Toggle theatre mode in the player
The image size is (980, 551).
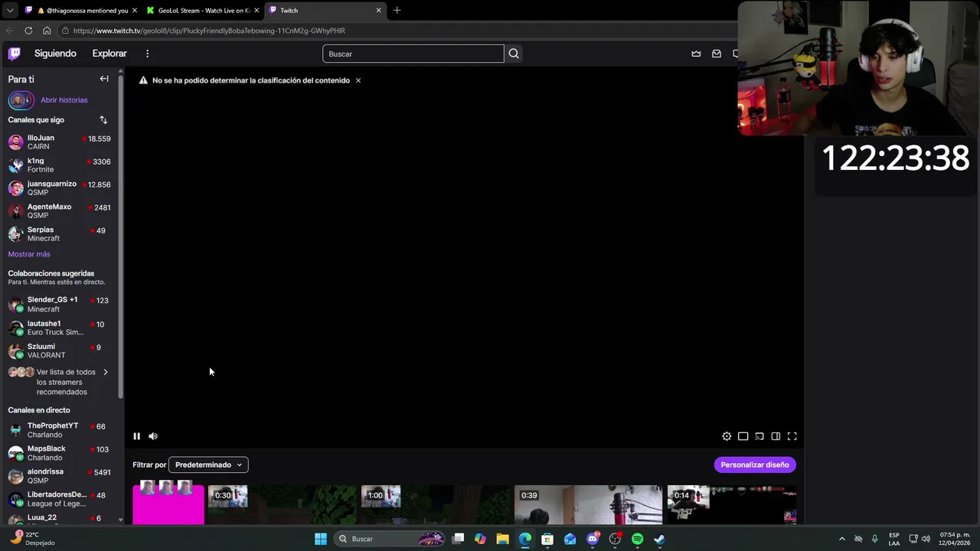[743, 436]
